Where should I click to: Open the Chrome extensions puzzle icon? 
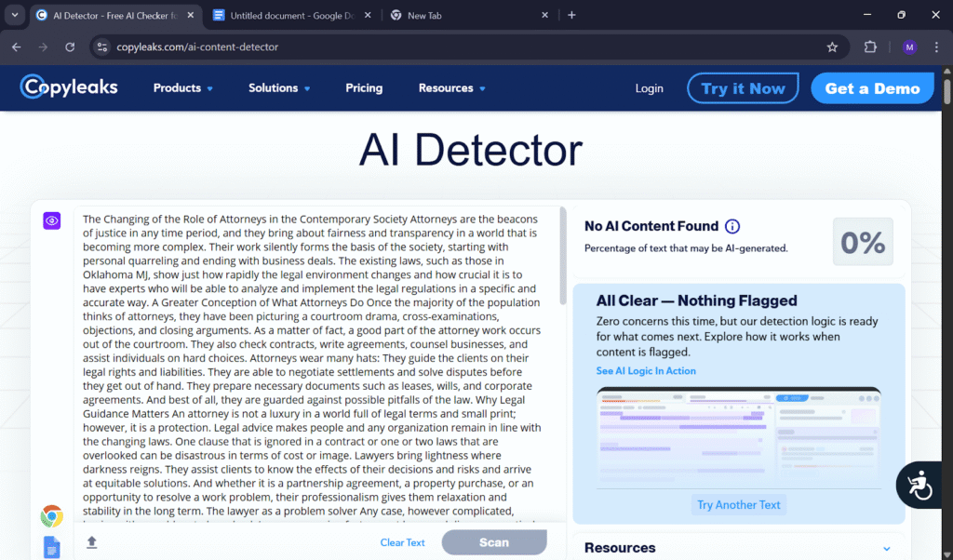[x=871, y=47]
